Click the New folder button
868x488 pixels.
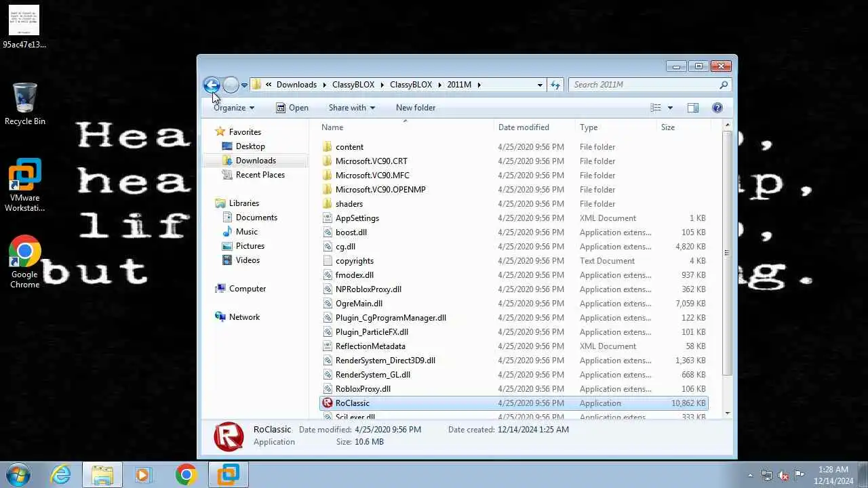[416, 108]
